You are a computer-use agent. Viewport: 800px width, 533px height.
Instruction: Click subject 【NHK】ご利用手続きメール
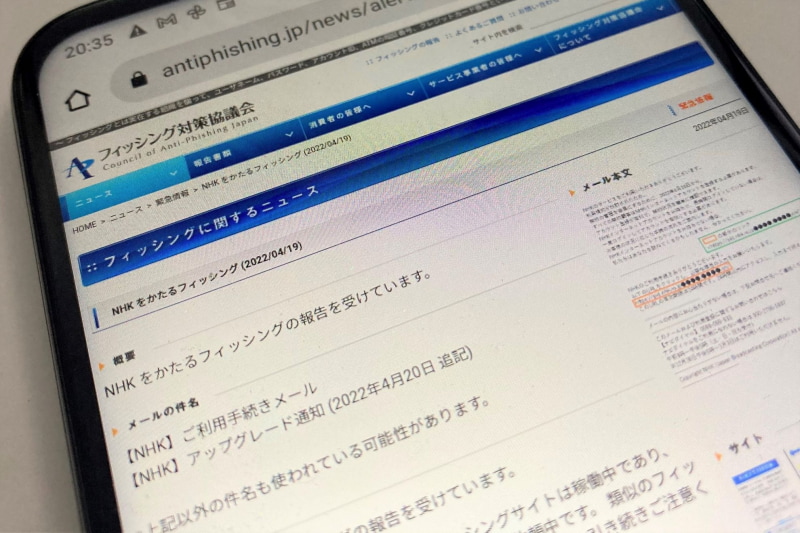click(222, 421)
